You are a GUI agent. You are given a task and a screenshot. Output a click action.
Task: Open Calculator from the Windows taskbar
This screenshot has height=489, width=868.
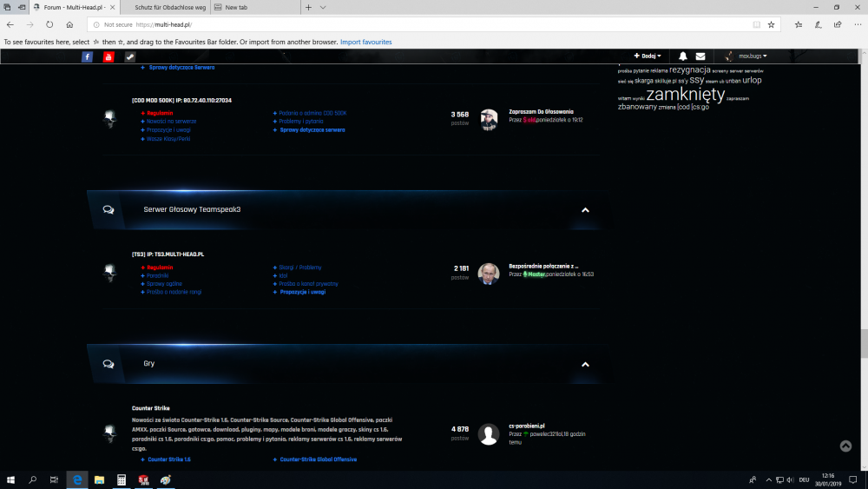[122, 479]
